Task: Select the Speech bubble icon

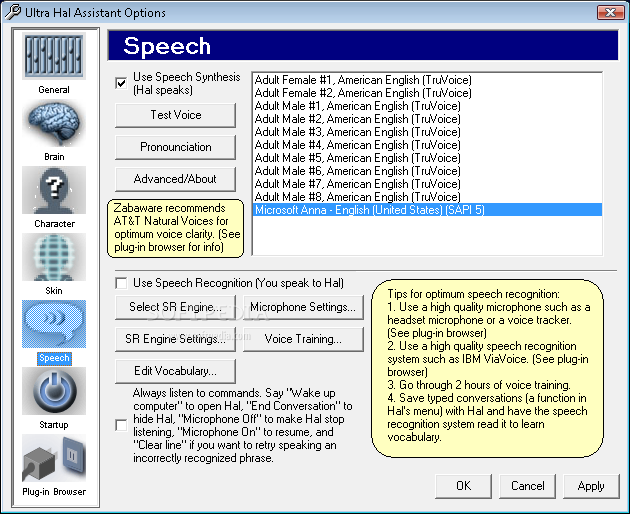Action: coord(54,324)
